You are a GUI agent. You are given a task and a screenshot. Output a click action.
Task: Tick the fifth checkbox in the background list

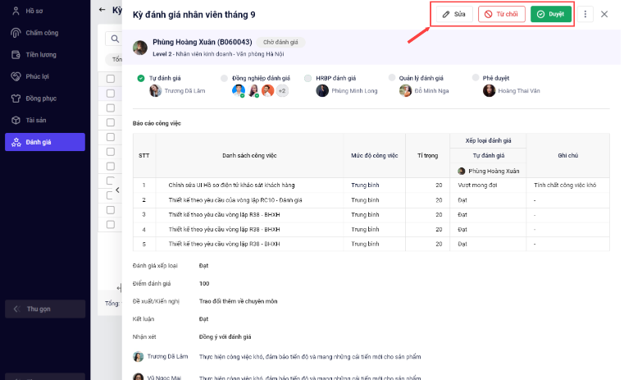[111, 137]
